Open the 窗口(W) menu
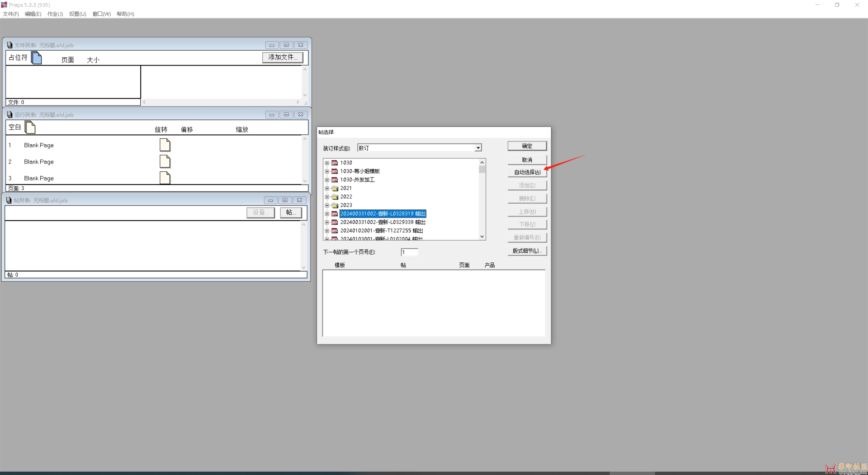 click(101, 14)
